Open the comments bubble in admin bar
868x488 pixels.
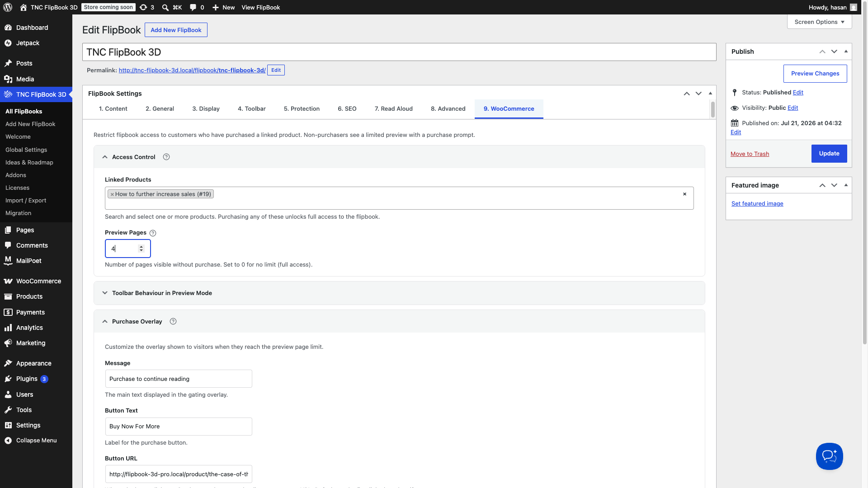click(193, 7)
